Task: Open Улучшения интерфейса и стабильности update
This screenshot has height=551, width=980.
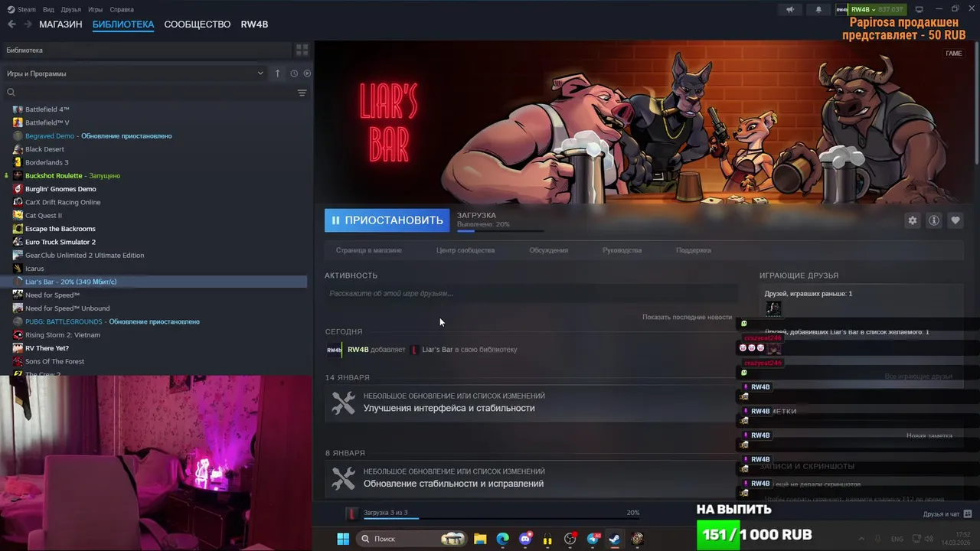Action: pos(449,408)
